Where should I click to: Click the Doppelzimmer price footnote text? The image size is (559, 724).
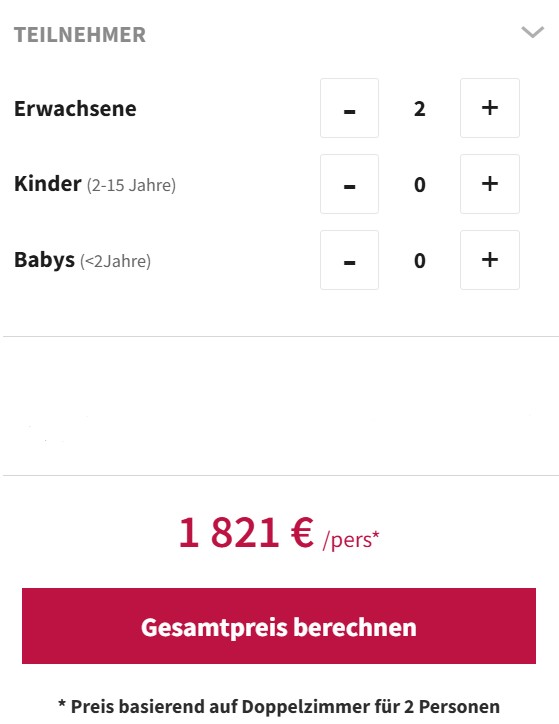pos(279,706)
